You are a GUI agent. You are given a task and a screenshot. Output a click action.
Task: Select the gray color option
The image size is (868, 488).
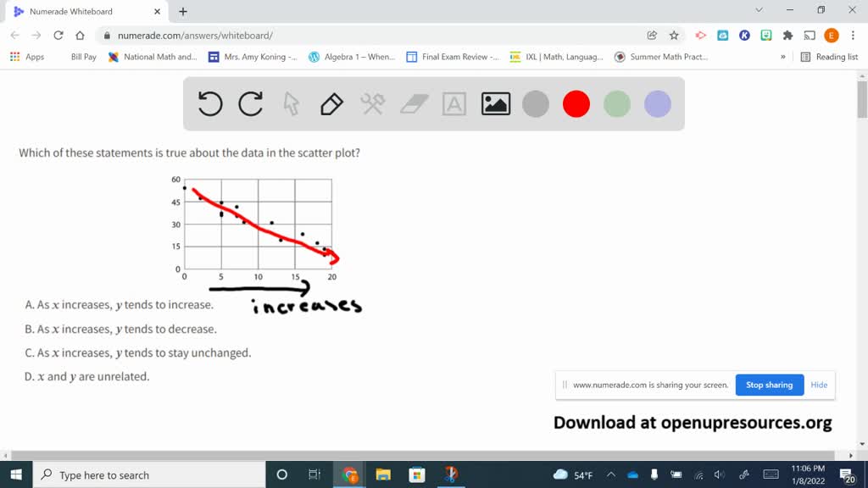tap(536, 103)
